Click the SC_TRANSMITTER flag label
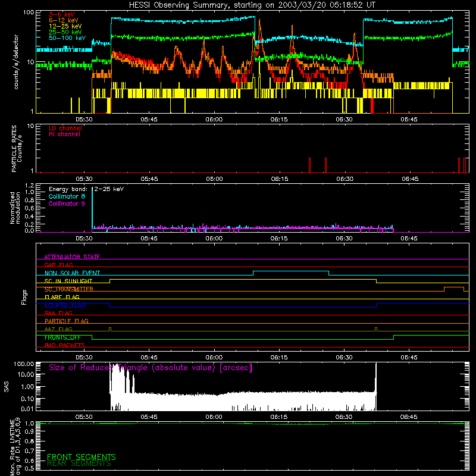 pyautogui.click(x=69, y=289)
